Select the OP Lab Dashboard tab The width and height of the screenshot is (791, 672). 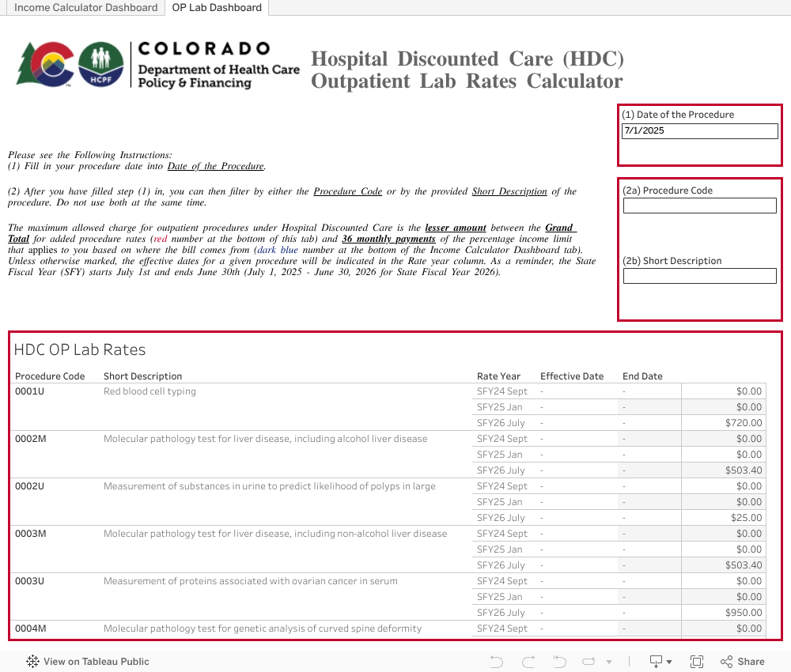click(x=217, y=8)
